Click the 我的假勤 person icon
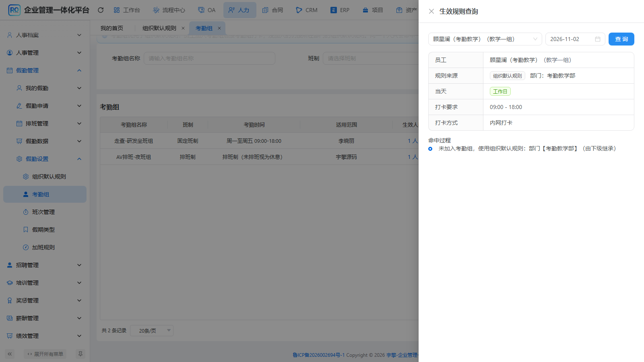Image resolution: width=644 pixels, height=362 pixels. click(x=19, y=88)
